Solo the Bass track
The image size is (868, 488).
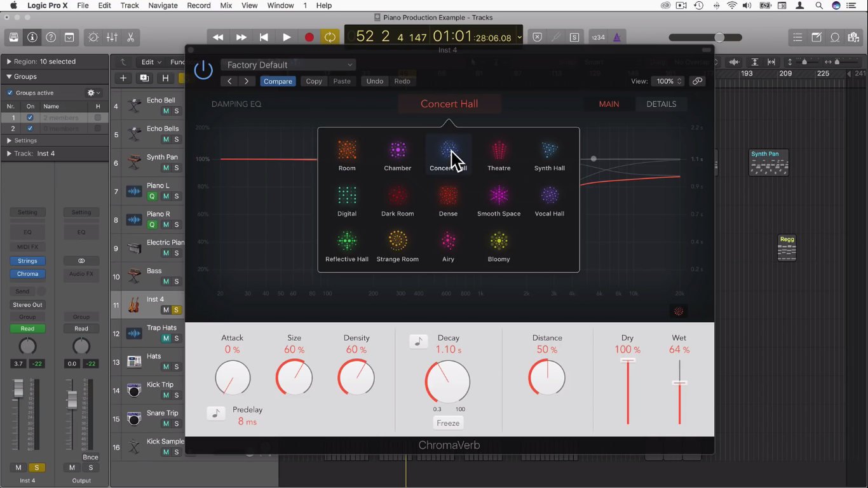pos(177,281)
